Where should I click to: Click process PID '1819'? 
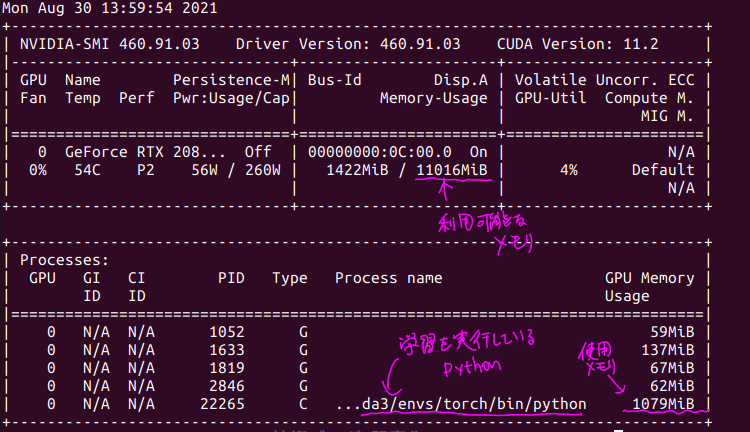227,368
